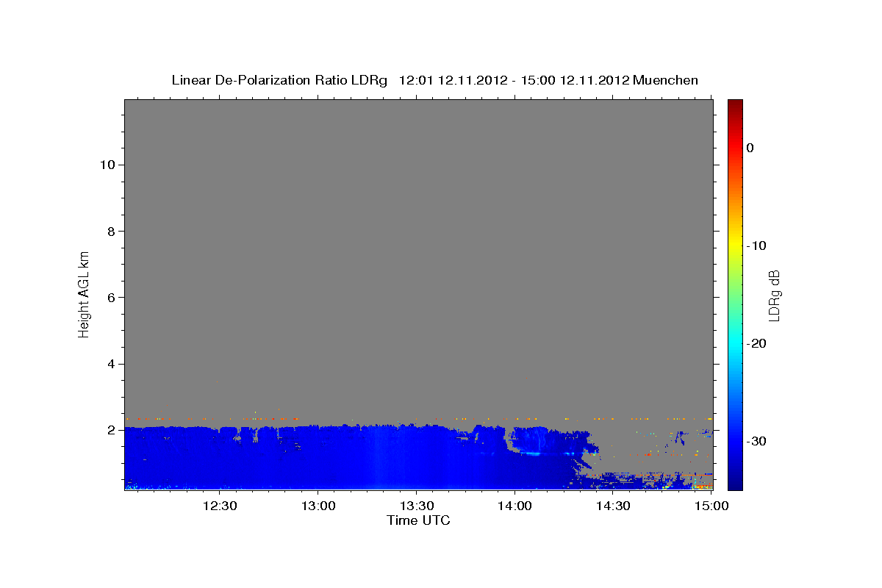
Task: Click the 13:00 time axis label
Action: tap(318, 506)
